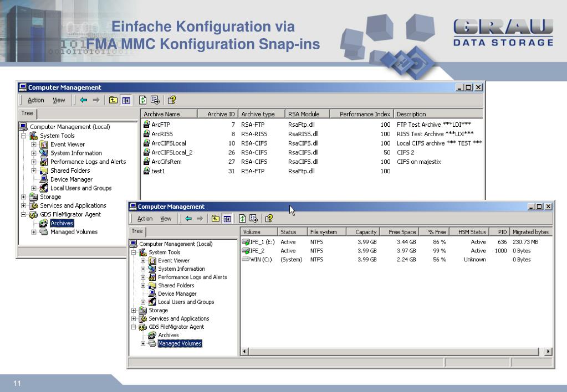Viewport: 567px width, 392px height.
Task: Collapse System Tools in upper window tree
Action: (23, 136)
